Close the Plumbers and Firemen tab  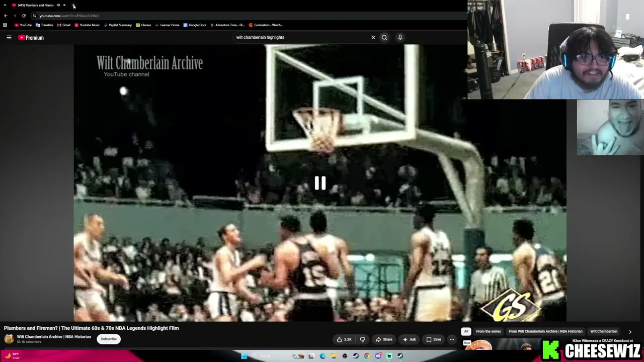64,5
